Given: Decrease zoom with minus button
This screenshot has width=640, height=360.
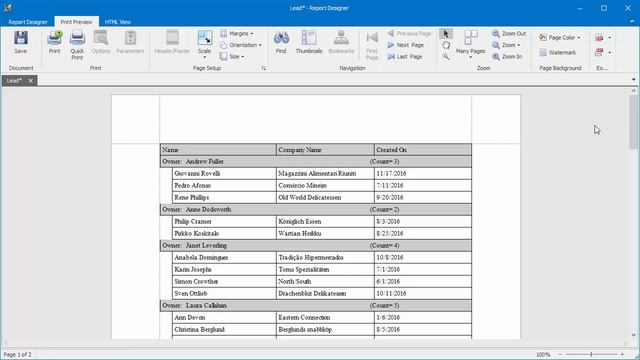Looking at the screenshot, I should [x=560, y=354].
